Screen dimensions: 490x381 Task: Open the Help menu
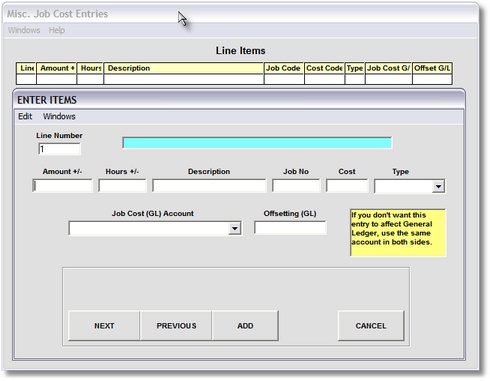(57, 30)
